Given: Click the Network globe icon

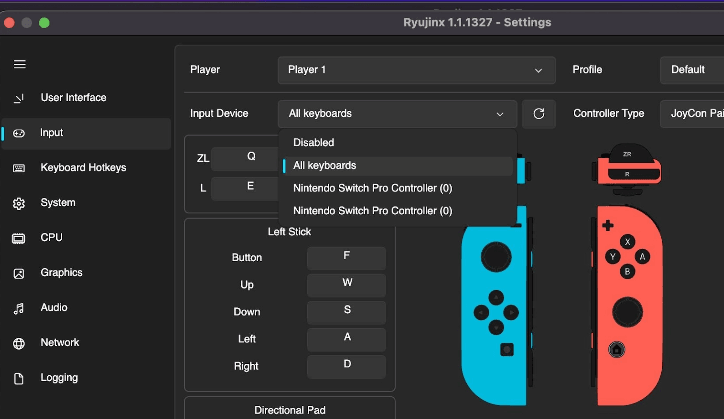Looking at the screenshot, I should [19, 343].
